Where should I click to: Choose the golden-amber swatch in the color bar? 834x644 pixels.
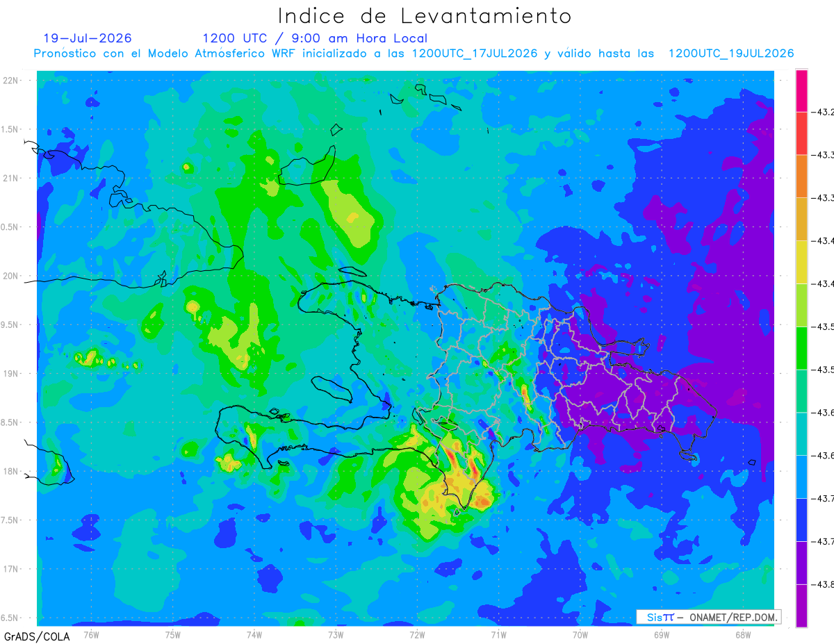point(801,219)
